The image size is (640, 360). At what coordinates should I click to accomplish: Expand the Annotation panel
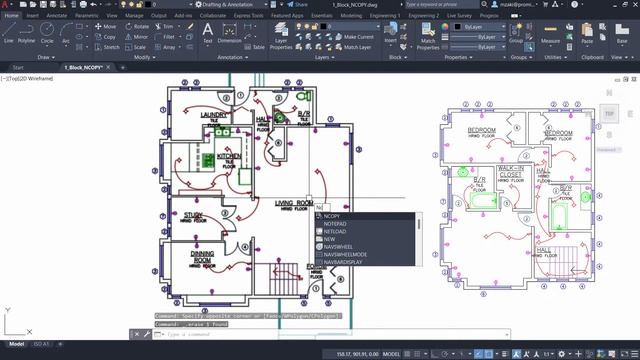pos(233,58)
